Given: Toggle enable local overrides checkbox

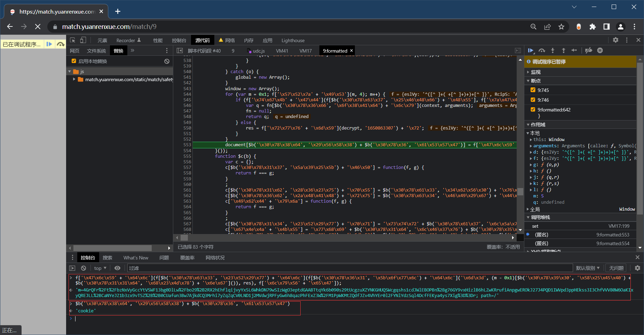Looking at the screenshot, I should 74,61.
